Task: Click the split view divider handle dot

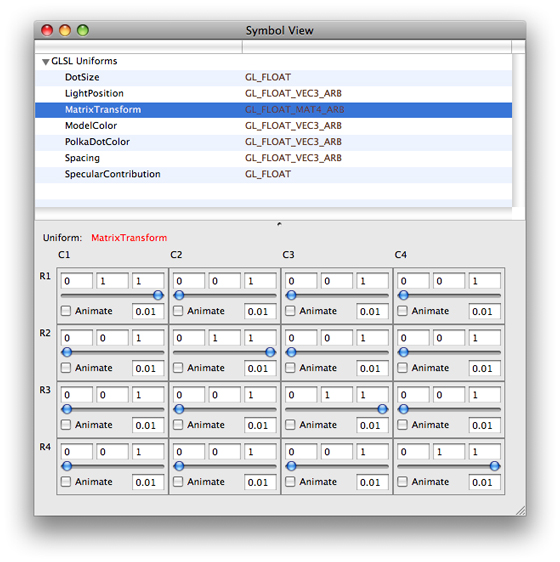Action: [x=279, y=224]
